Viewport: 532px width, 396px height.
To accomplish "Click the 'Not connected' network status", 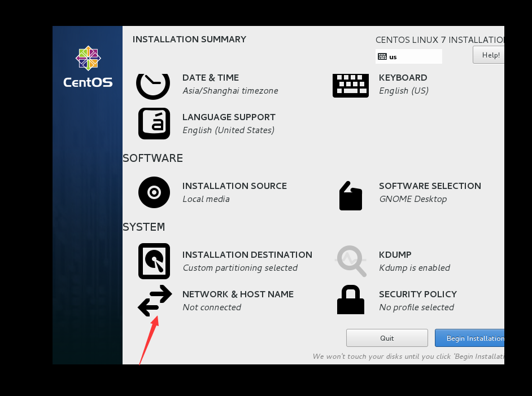I will click(212, 307).
